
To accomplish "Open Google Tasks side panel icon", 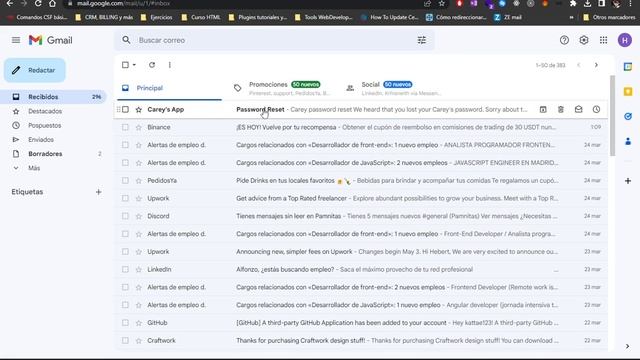I will pos(628,116).
